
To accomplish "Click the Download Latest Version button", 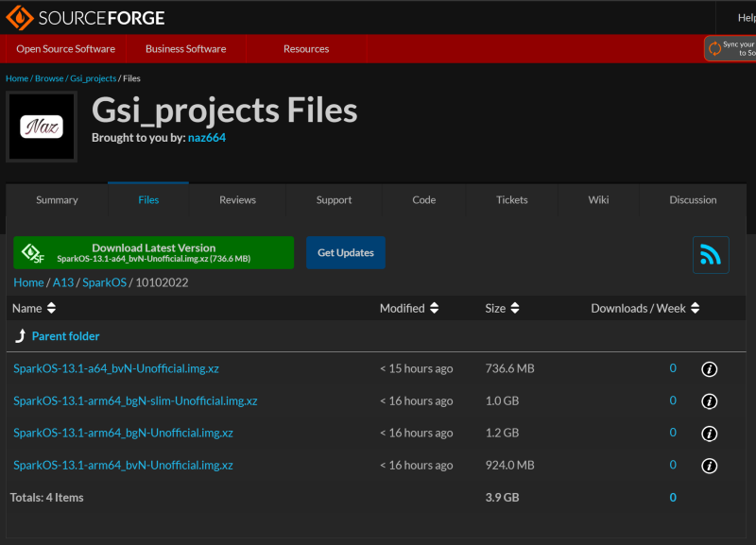I will click(153, 252).
